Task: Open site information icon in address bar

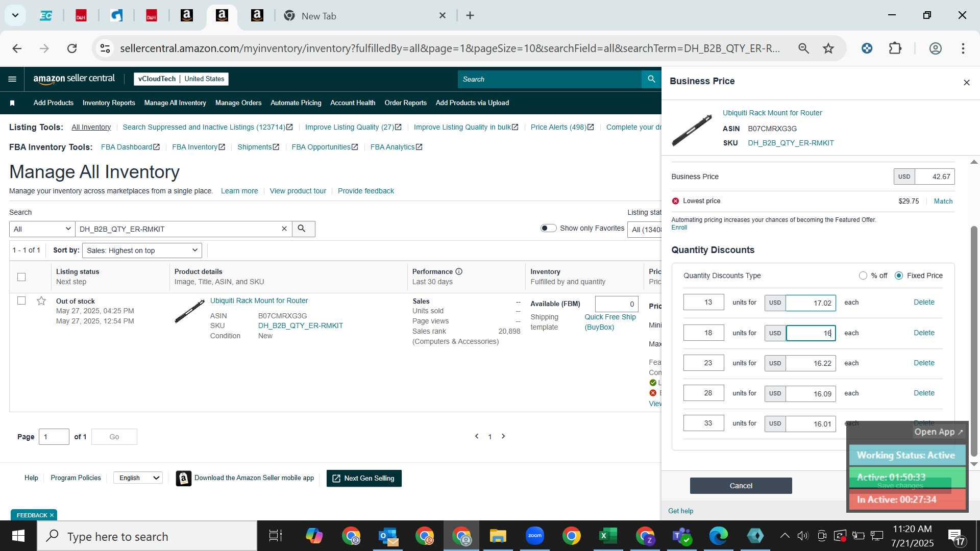Action: 105,48
